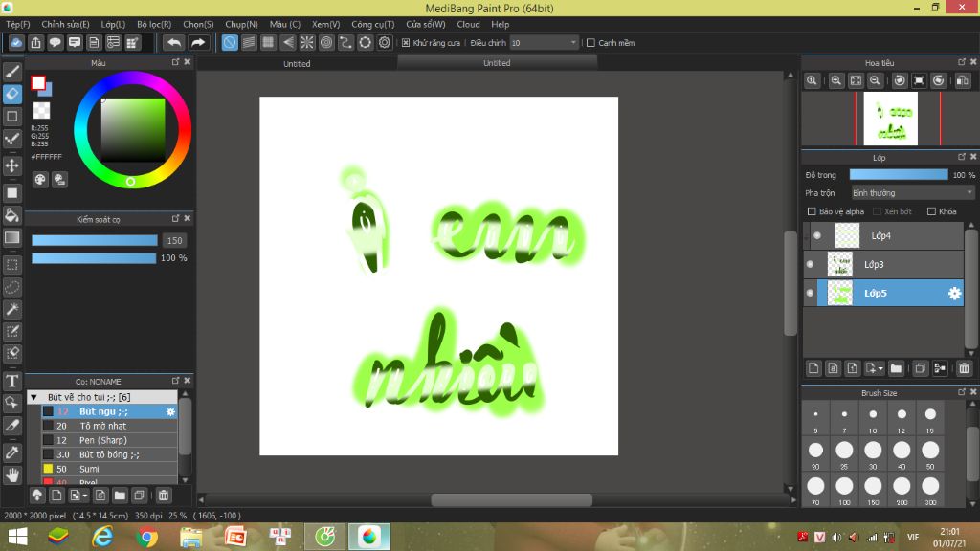The image size is (980, 551).
Task: Open the Bộ lọc(R) menu
Action: tap(154, 24)
